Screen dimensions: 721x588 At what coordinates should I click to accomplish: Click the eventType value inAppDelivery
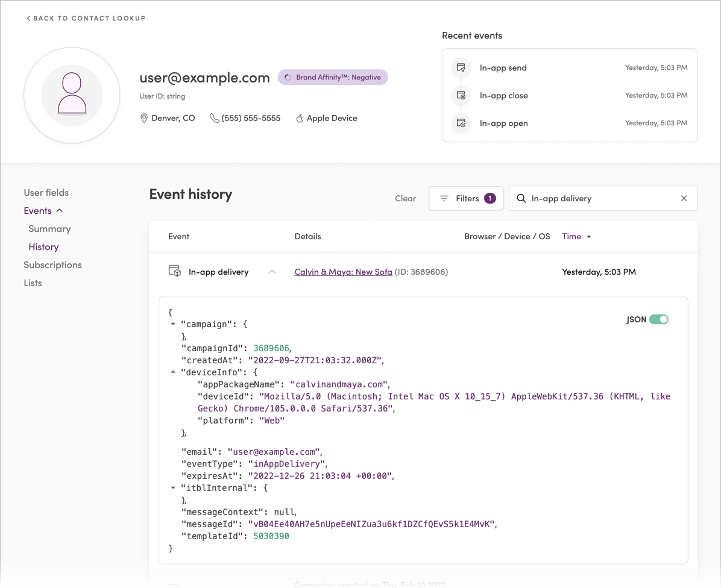click(x=286, y=464)
